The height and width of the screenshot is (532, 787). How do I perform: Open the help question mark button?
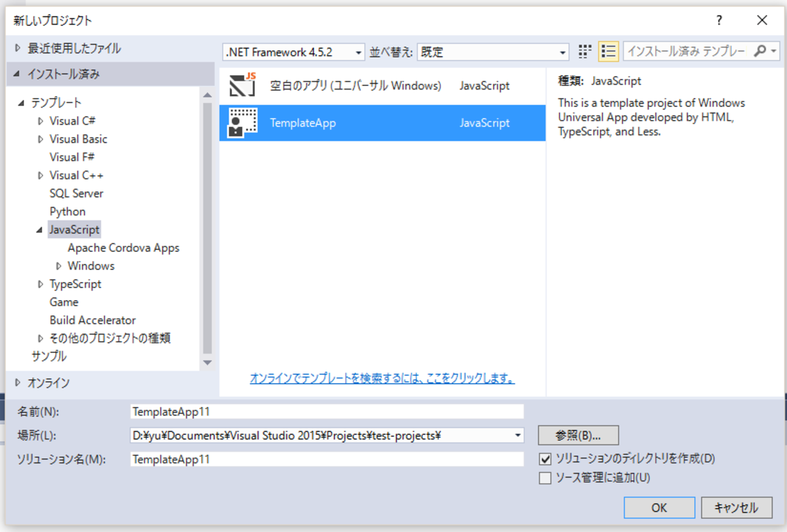[x=719, y=21]
